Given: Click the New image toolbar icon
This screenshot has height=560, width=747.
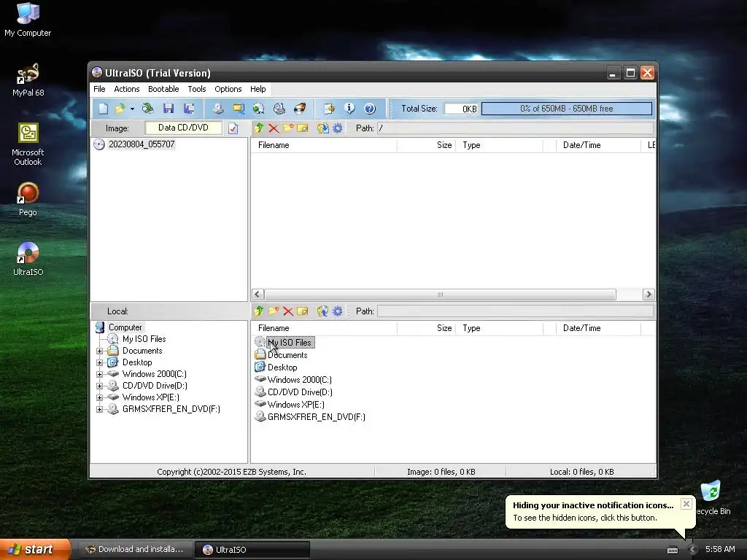Looking at the screenshot, I should click(x=103, y=109).
